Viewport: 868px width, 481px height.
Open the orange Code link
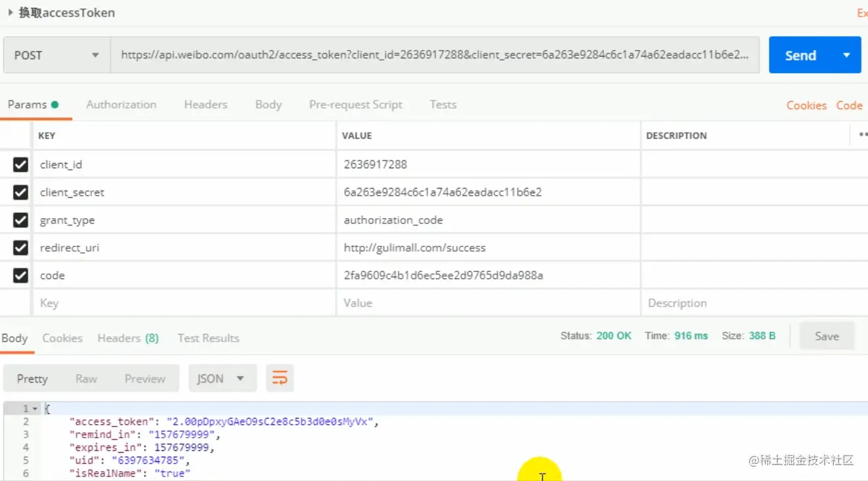click(x=849, y=105)
